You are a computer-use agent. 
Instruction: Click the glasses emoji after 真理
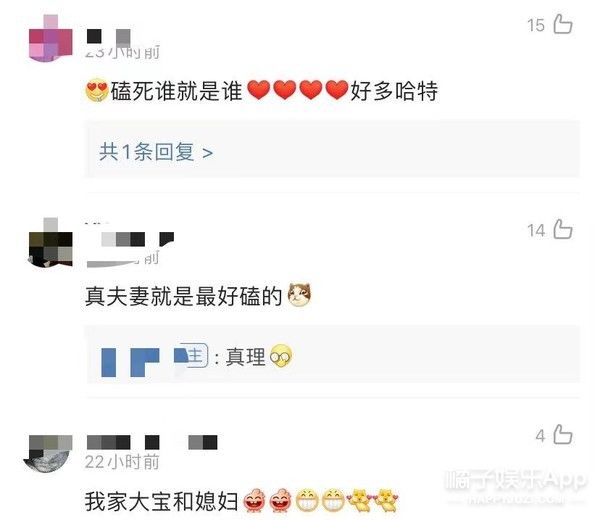point(281,356)
